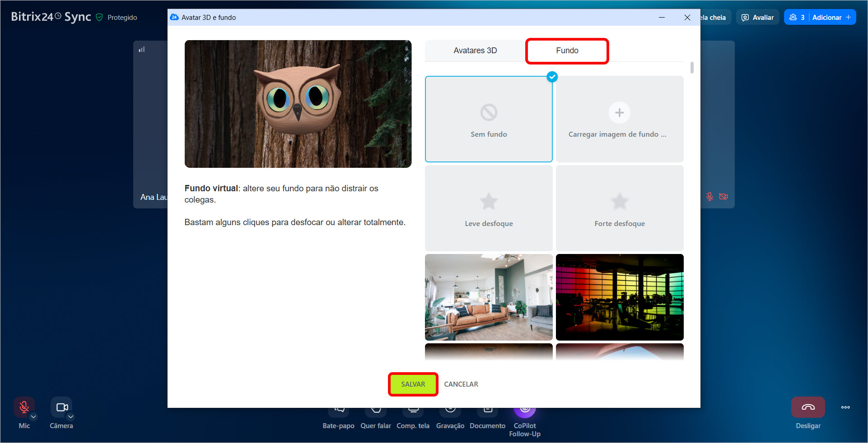Expand the Câmera settings arrow
The width and height of the screenshot is (868, 443).
click(x=71, y=417)
